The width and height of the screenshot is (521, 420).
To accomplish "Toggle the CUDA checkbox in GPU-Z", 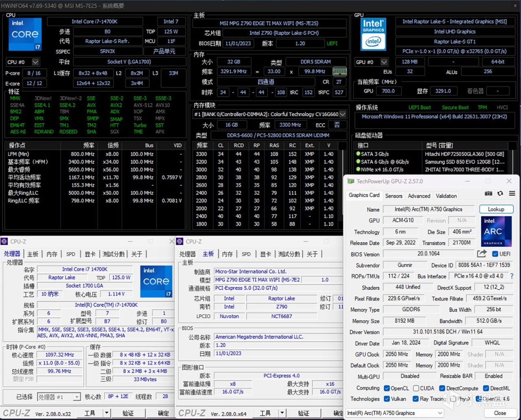I will coord(416,388).
